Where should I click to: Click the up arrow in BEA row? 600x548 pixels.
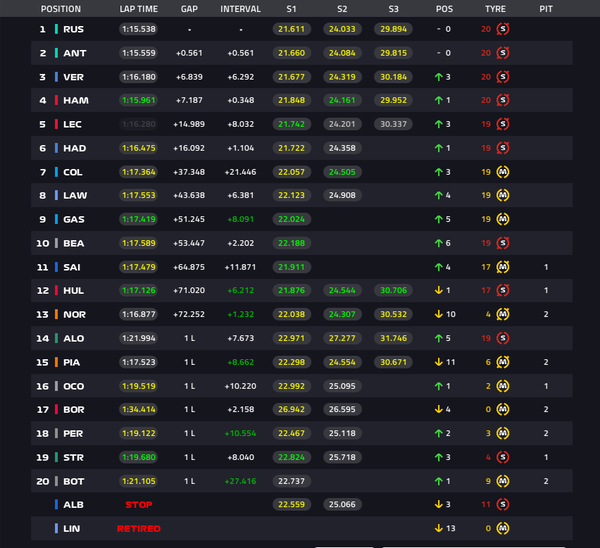(x=439, y=243)
